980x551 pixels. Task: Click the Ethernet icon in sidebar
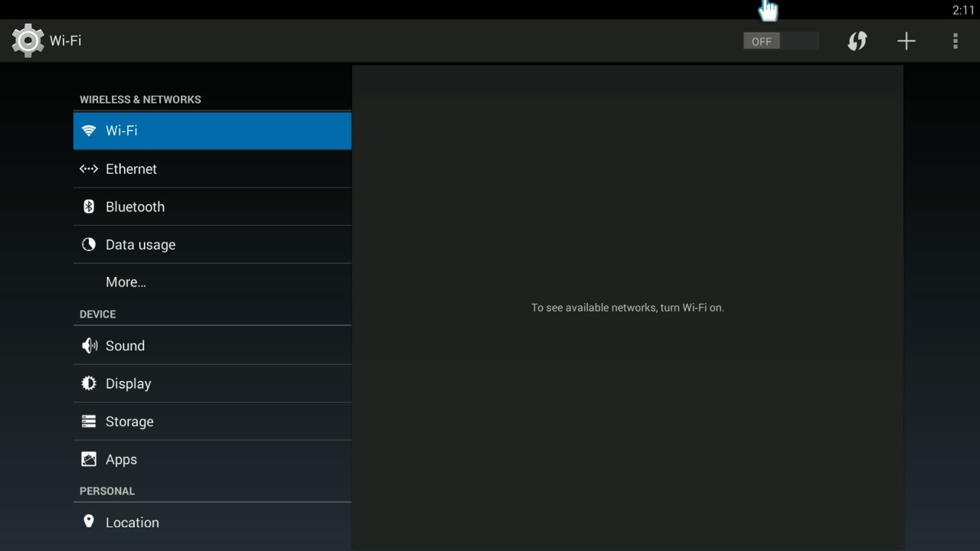coord(89,169)
